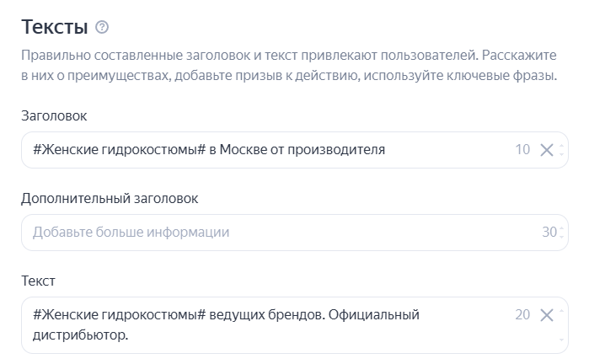Clear the Текст field with its X

tap(546, 315)
